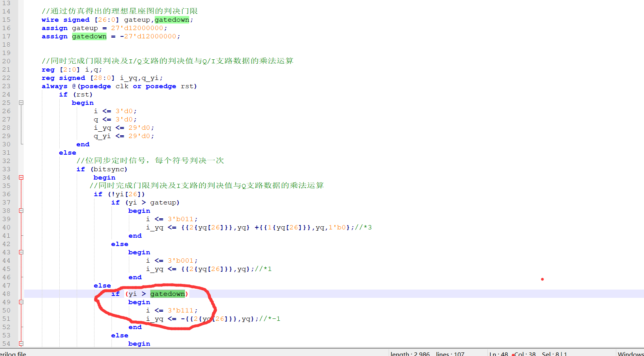Click the 'else' keyword on line 47
The width and height of the screenshot is (644, 356).
[x=102, y=286]
